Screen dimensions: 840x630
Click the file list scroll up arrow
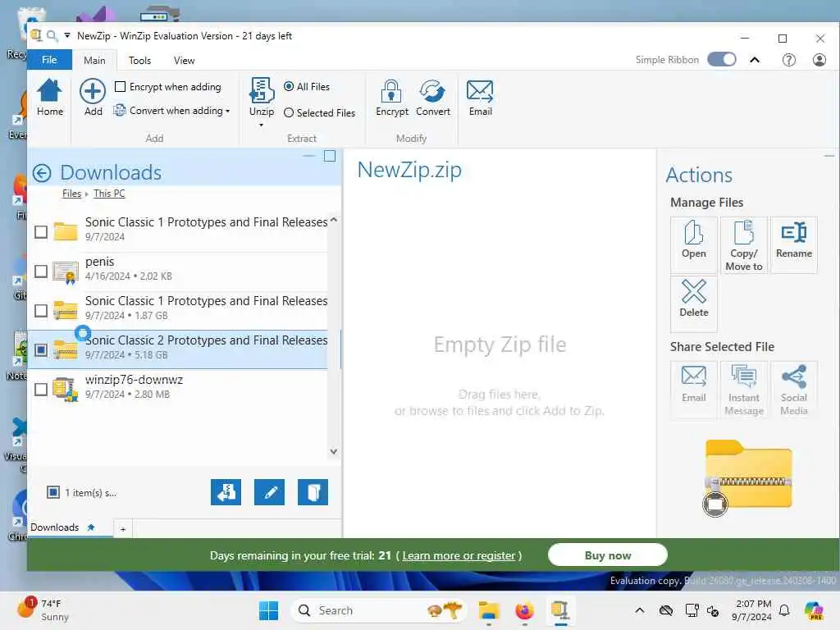click(x=334, y=220)
